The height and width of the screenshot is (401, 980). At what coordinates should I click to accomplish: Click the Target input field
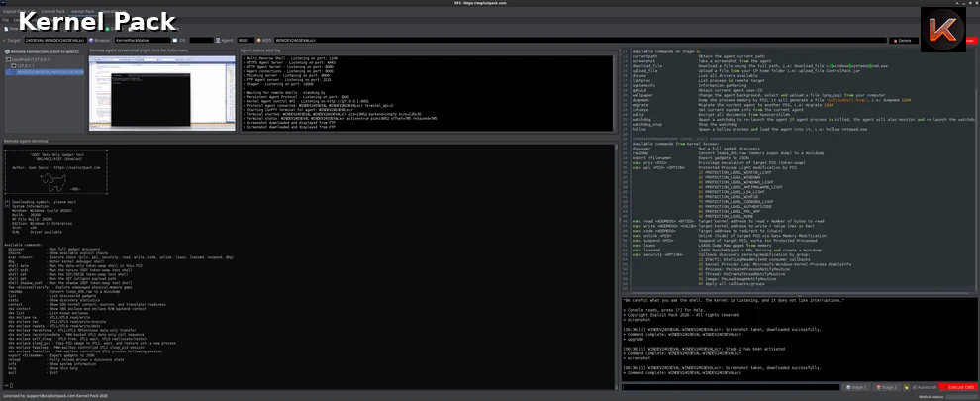click(x=55, y=40)
